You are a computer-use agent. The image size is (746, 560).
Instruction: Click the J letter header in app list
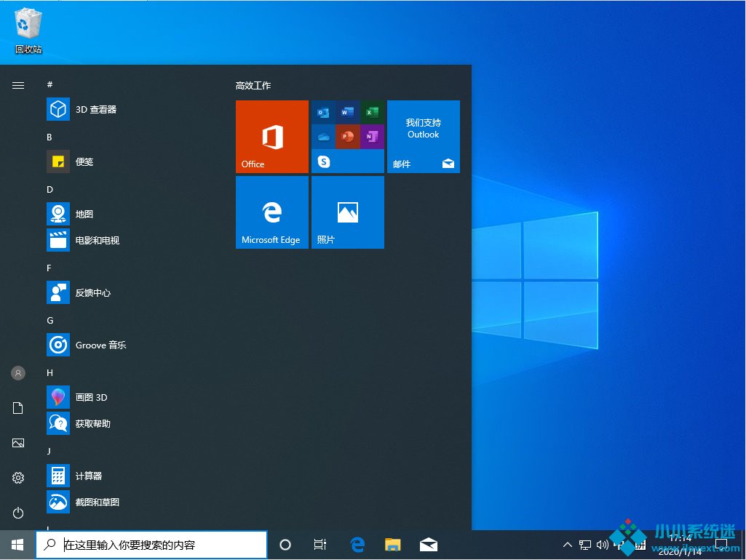point(49,451)
